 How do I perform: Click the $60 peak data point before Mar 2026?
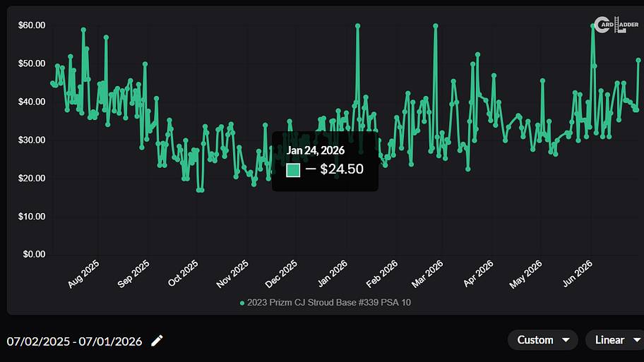436,26
